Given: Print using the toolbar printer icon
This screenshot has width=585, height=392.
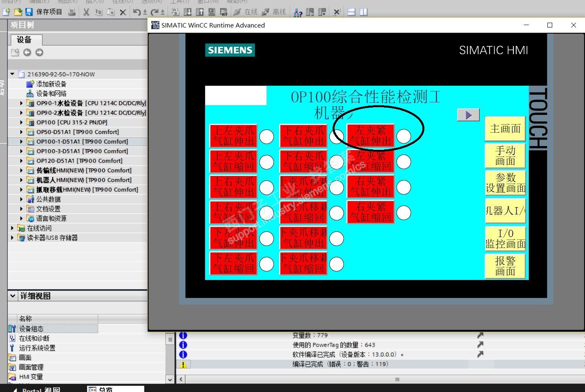Looking at the screenshot, I should point(72,12).
